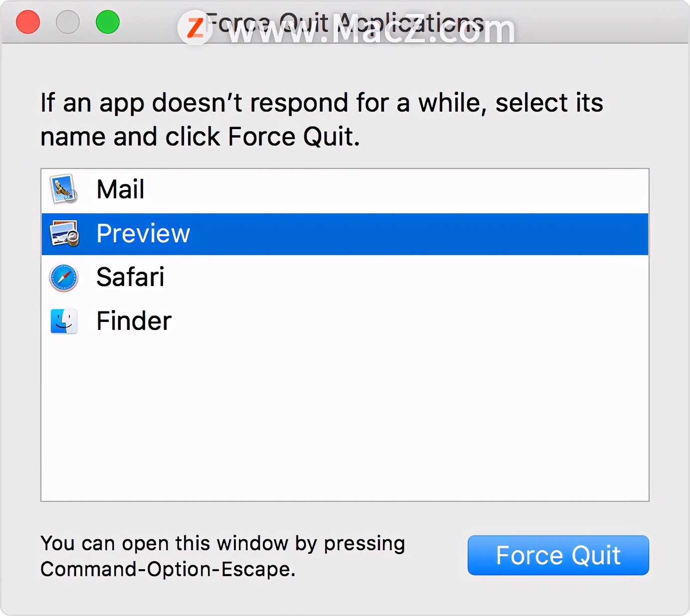Click the blank end of Mail row
This screenshot has height=616, width=690.
point(396,189)
